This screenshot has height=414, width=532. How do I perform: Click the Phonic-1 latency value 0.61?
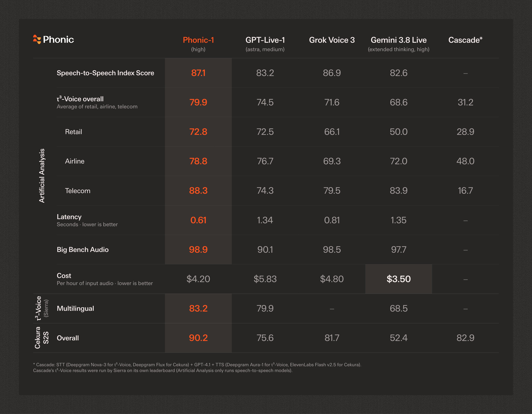coord(198,220)
